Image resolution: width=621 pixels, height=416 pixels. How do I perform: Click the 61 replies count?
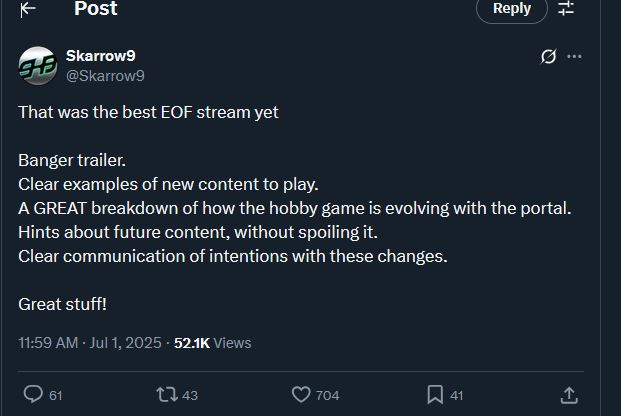(x=56, y=395)
